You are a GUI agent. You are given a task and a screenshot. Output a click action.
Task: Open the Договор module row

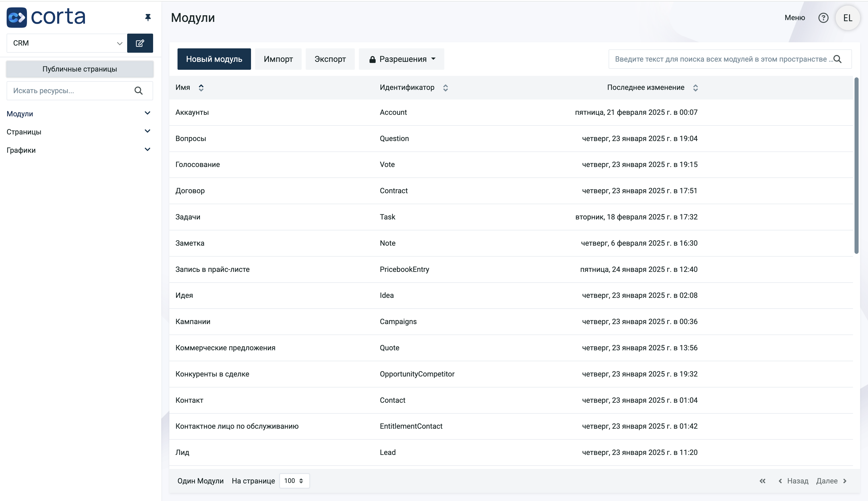(511, 191)
